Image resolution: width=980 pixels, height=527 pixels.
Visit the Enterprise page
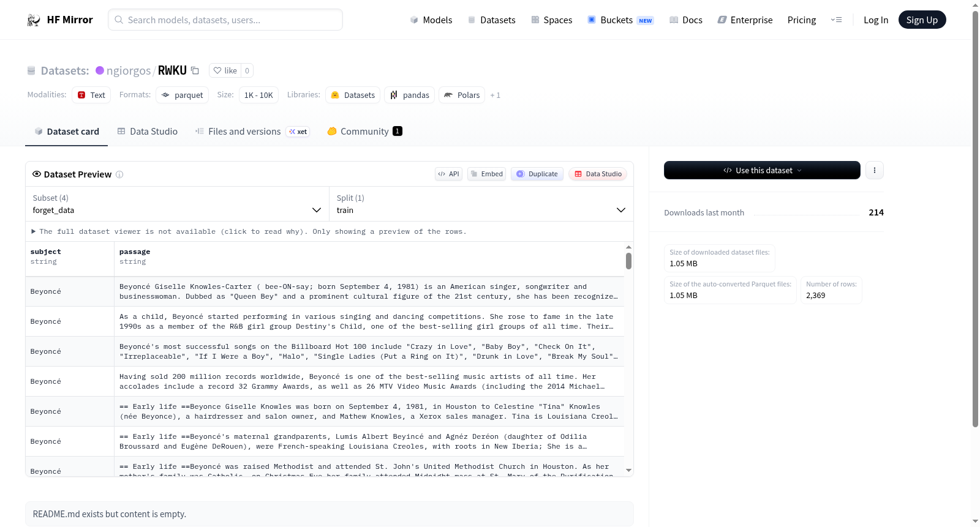pyautogui.click(x=745, y=20)
